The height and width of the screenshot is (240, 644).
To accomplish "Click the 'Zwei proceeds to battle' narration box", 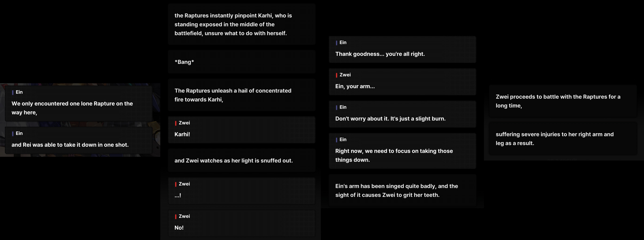I will click(x=563, y=101).
